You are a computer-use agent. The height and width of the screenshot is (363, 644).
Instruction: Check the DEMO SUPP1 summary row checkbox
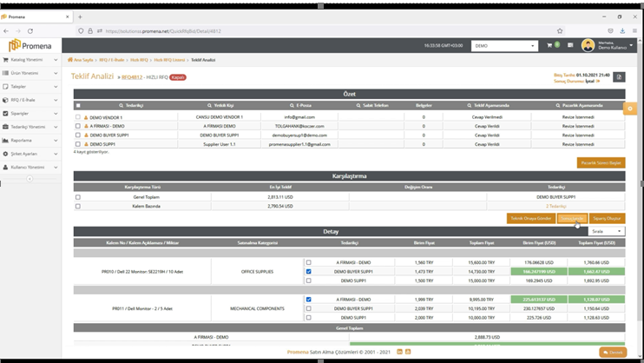pyautogui.click(x=78, y=144)
